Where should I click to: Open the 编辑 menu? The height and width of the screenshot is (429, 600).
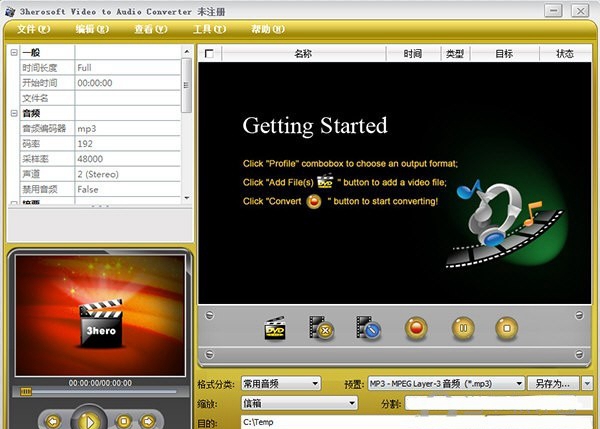tap(92, 29)
